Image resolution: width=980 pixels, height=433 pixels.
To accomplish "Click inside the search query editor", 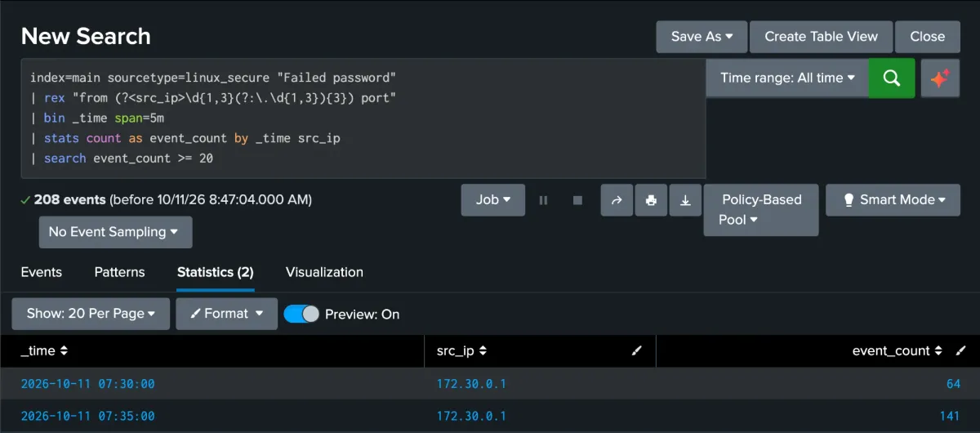I will (x=363, y=118).
